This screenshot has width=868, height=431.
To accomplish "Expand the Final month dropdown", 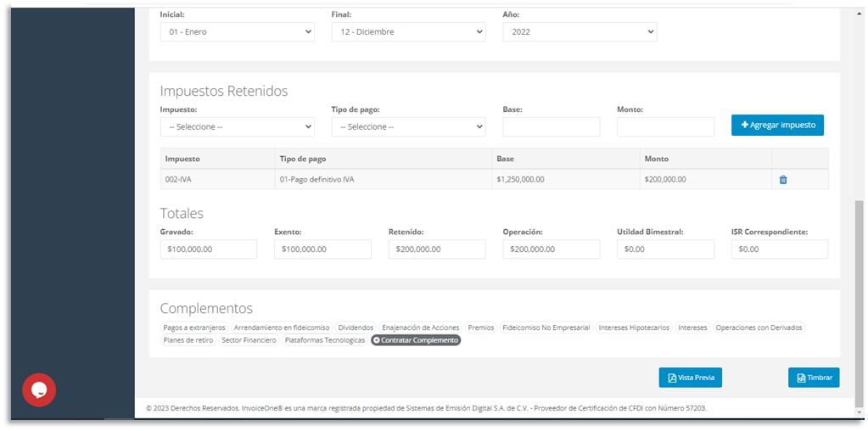I will (408, 32).
